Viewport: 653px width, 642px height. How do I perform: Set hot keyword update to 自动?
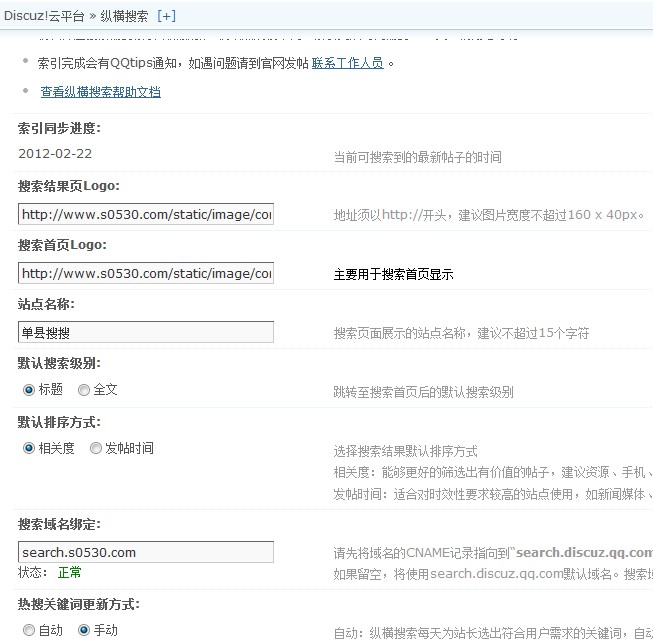(x=29, y=630)
